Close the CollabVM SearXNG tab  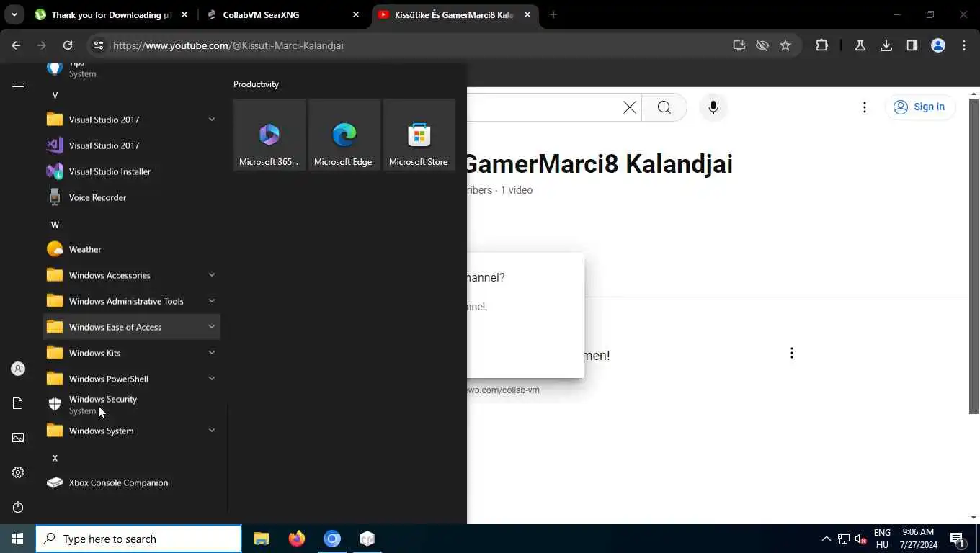356,14
